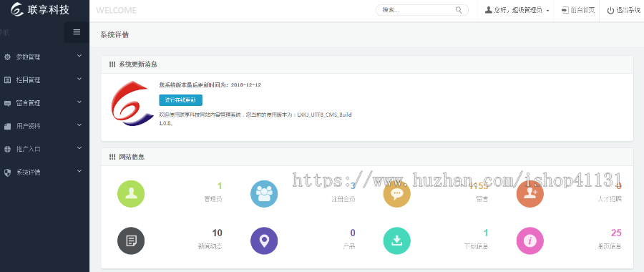Viewport: 644px width, 272px height.
Task: Click the red and blue system logo image
Action: tap(132, 104)
